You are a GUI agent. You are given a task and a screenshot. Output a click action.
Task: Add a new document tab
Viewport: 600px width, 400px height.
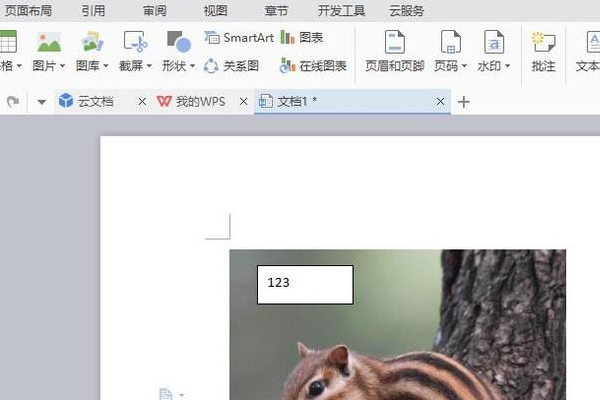(x=464, y=102)
